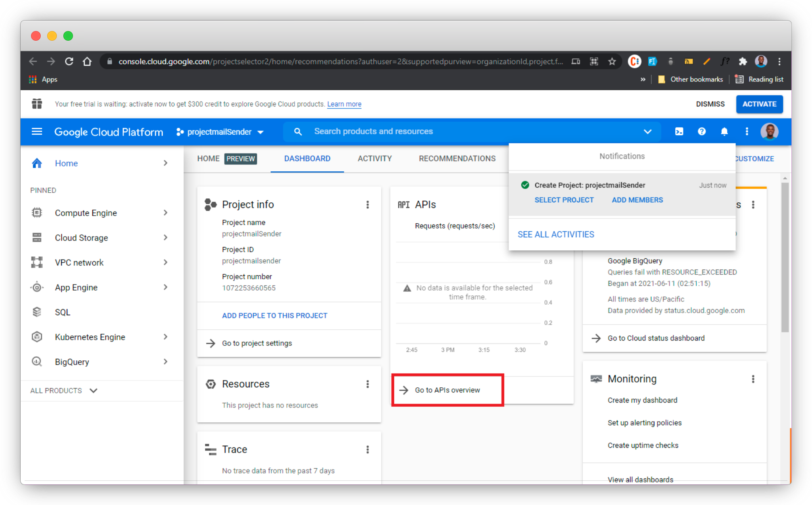Click the Kubernetes Engine icon
This screenshot has width=812, height=505.
tap(37, 337)
